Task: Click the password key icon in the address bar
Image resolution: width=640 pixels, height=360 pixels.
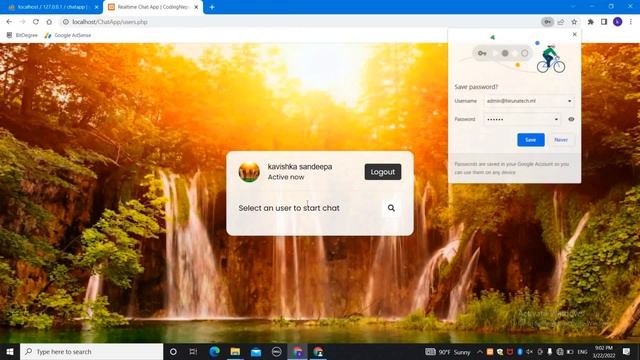Action: pyautogui.click(x=547, y=22)
